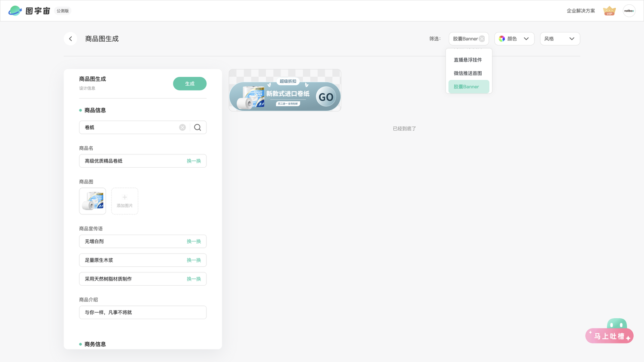
Task: Click the 公测版 badge
Action: (x=63, y=11)
